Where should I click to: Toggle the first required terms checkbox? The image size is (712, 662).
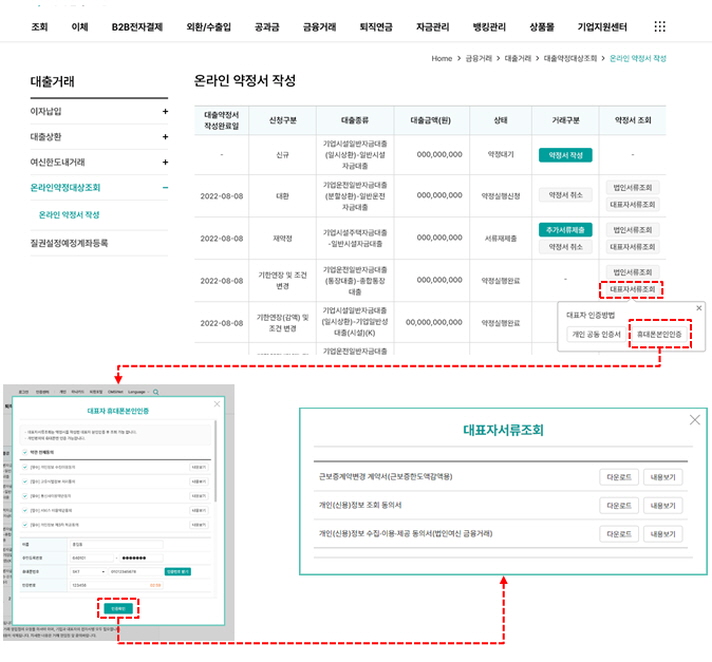(x=25, y=467)
